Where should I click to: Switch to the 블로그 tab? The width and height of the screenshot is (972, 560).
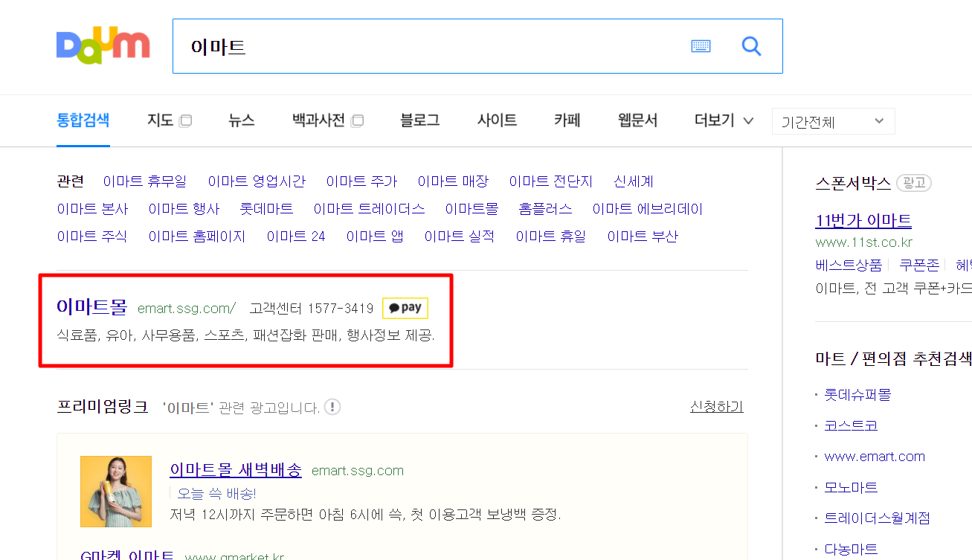[x=419, y=120]
